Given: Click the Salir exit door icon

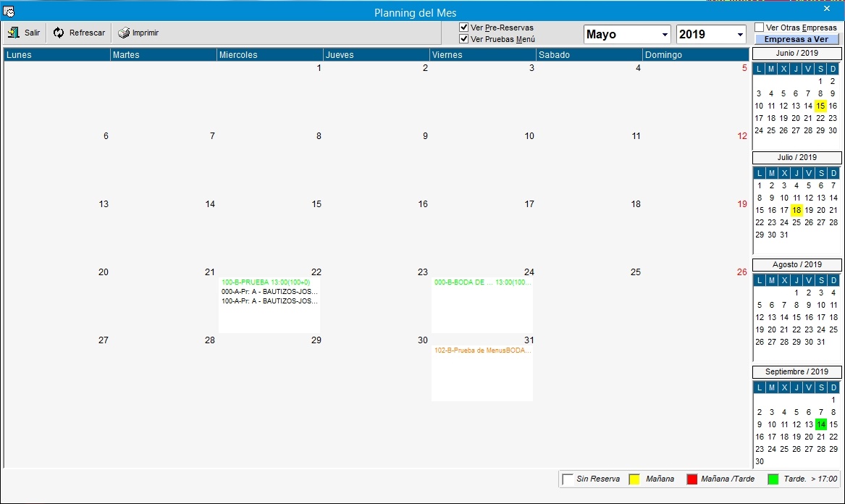Looking at the screenshot, I should click(x=14, y=33).
